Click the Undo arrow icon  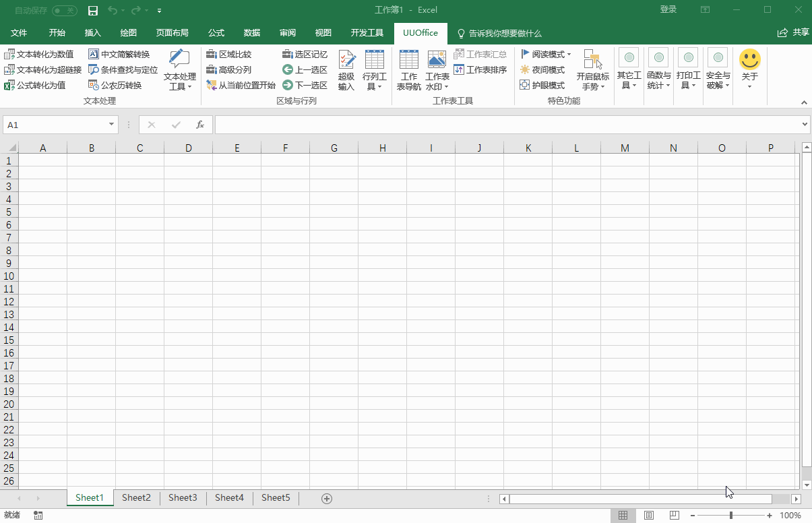(x=113, y=10)
